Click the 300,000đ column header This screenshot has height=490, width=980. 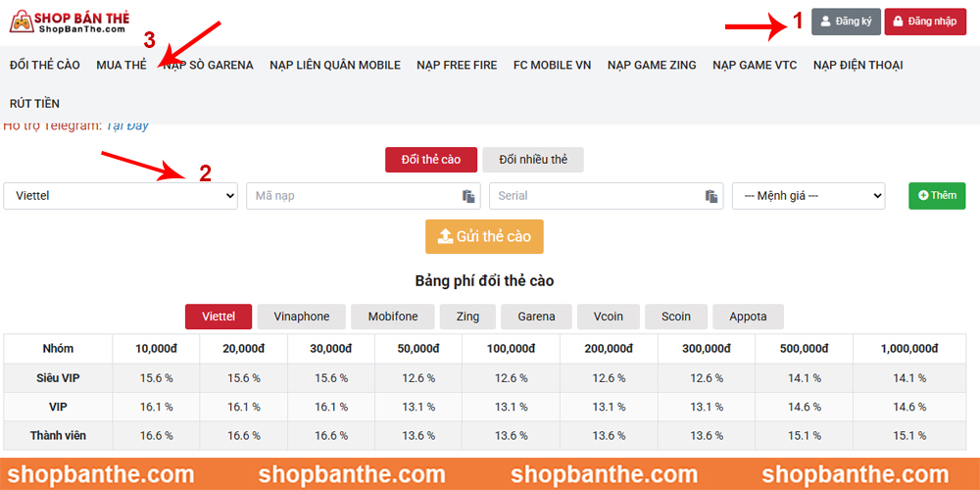707,349
